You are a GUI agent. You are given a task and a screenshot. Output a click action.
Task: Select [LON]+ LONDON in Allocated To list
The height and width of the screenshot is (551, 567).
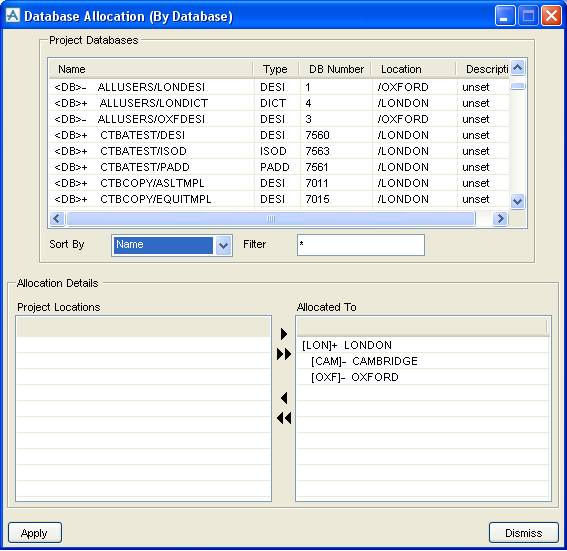347,345
